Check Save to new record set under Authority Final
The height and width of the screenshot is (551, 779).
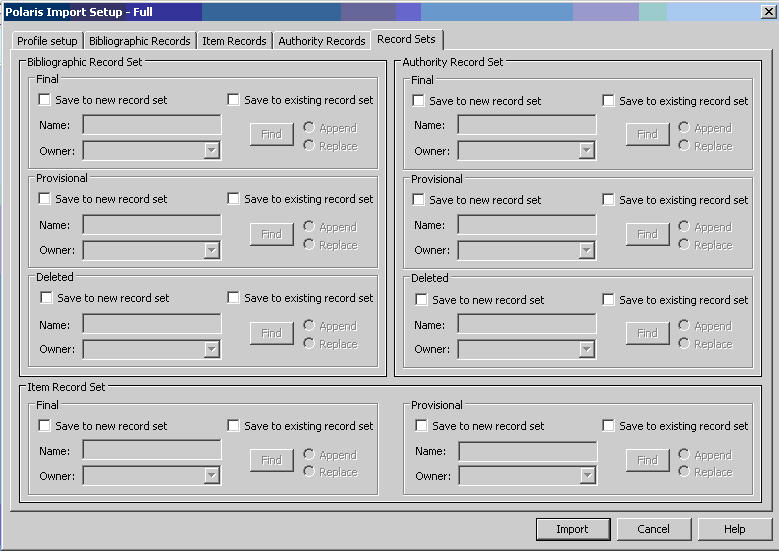(x=418, y=101)
